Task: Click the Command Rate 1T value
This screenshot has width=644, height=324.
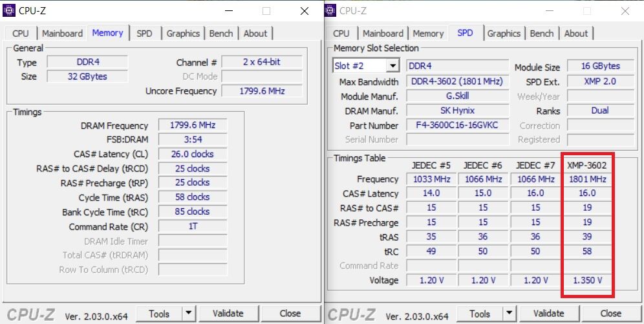Action: click(x=193, y=226)
